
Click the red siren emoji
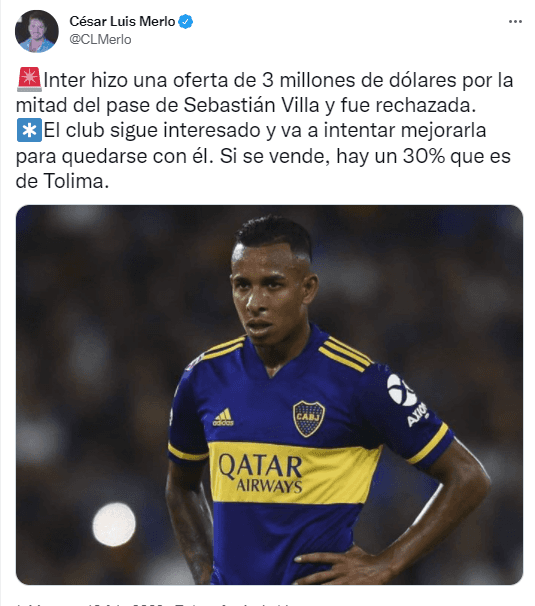click(x=29, y=79)
